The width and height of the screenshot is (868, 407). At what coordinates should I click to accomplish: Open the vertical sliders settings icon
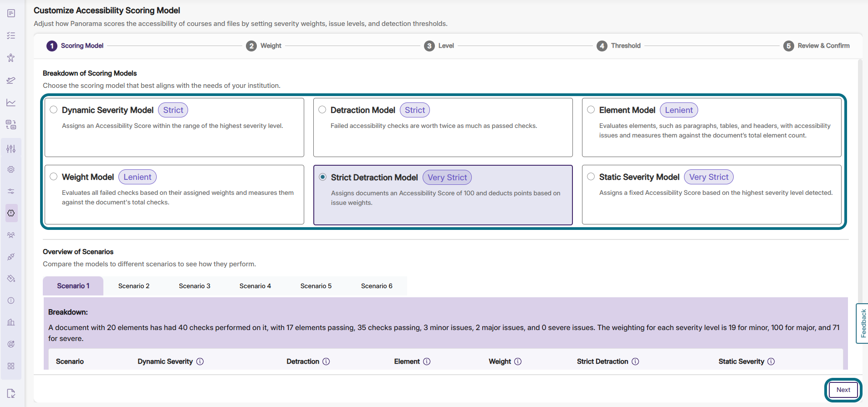(x=11, y=149)
